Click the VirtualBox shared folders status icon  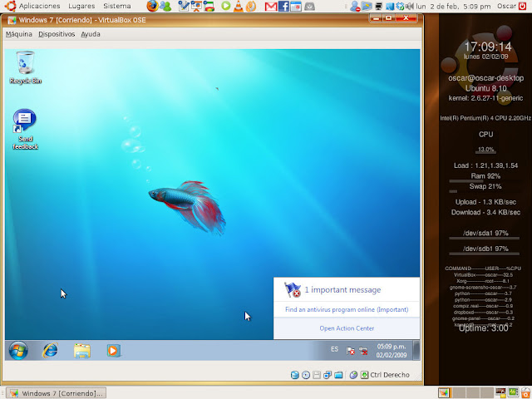pyautogui.click(x=338, y=375)
